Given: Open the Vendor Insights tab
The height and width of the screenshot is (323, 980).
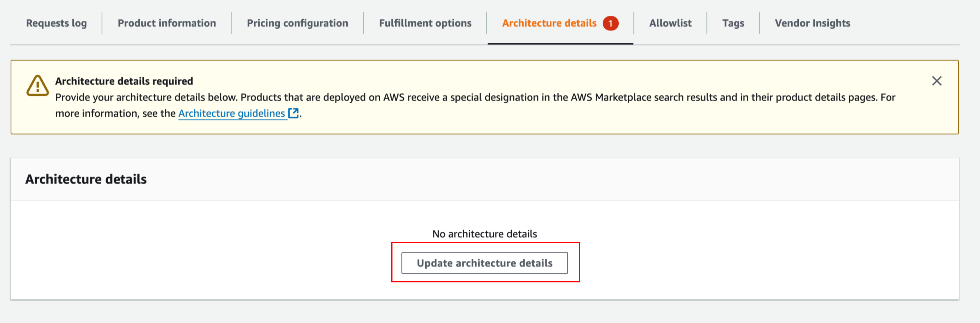Looking at the screenshot, I should point(812,23).
